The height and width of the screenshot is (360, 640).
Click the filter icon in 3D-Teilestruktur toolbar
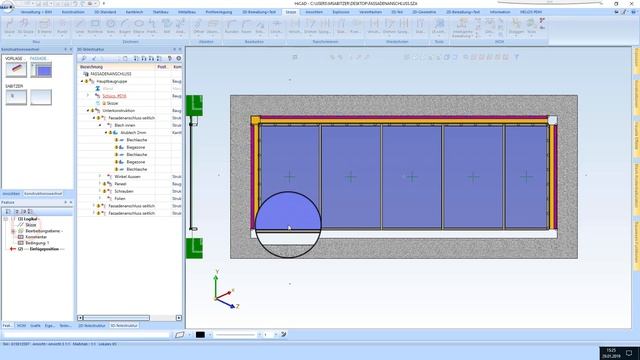170,58
